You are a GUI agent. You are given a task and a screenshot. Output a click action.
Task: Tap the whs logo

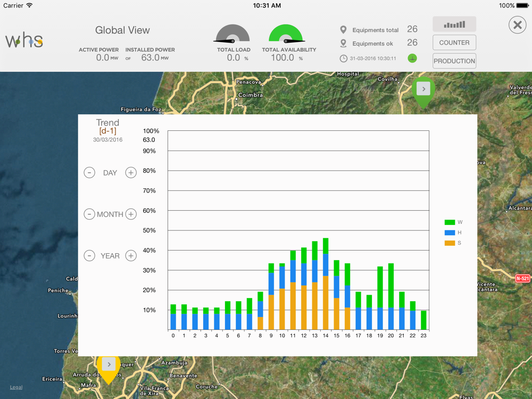click(24, 40)
